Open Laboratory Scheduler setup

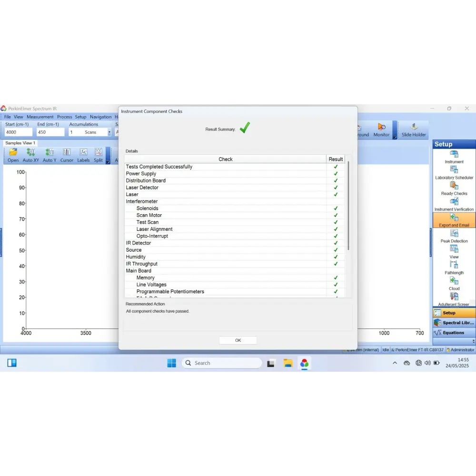pyautogui.click(x=454, y=173)
